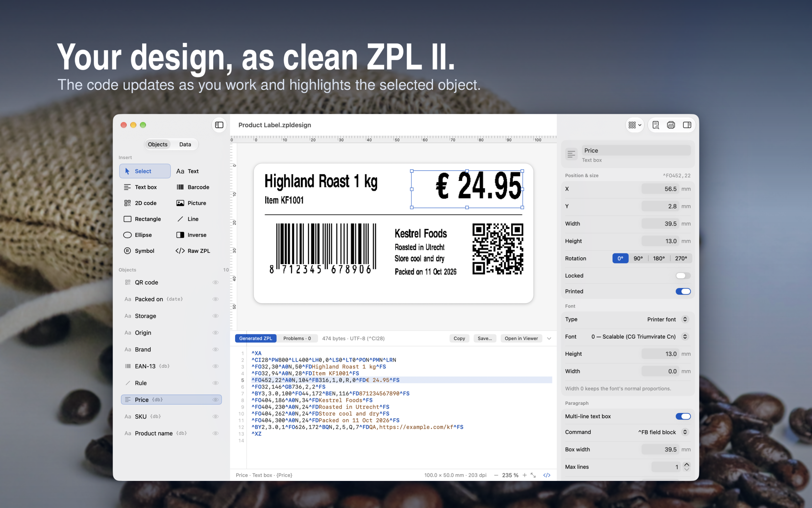812x508 pixels.
Task: Click the Save... button
Action: tap(485, 338)
